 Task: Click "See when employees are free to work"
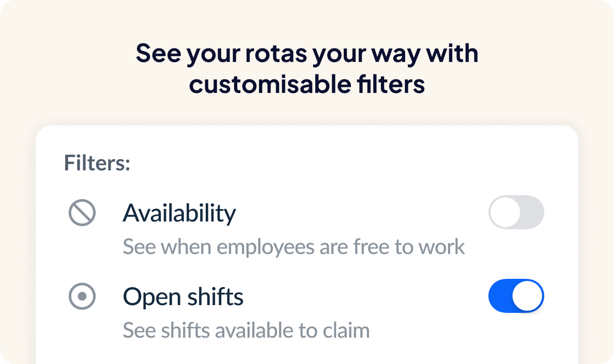tap(294, 247)
